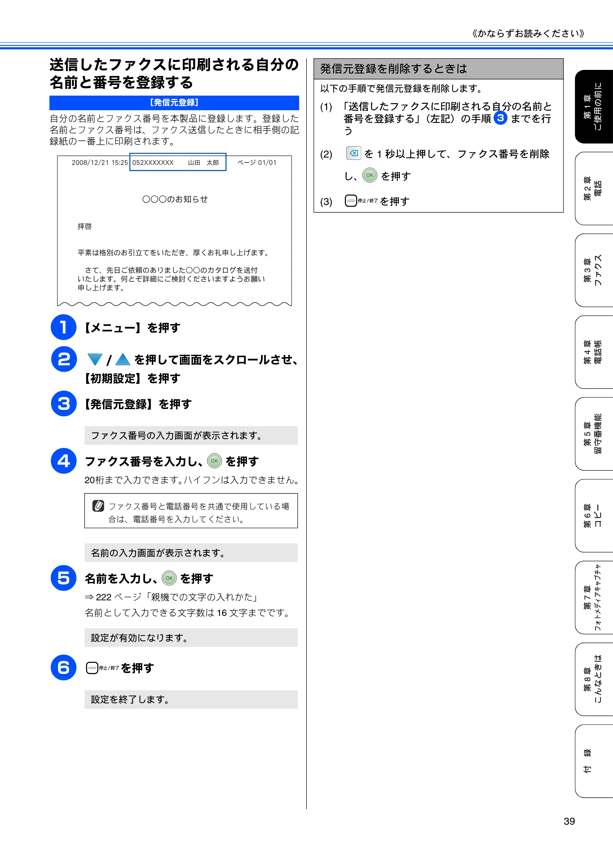
Task: Click the 2008/12/21 15:25 timestamp on sample fax
Action: [x=100, y=163]
